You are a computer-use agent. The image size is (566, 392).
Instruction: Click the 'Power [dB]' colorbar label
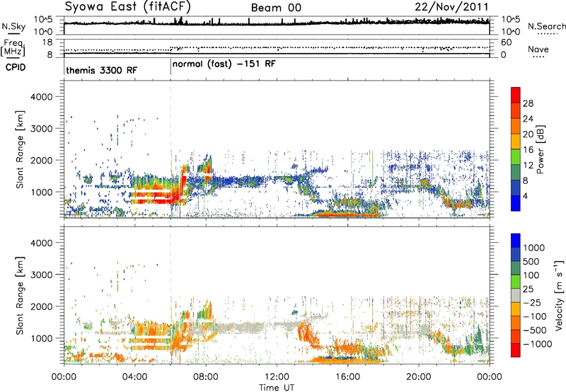tap(541, 149)
